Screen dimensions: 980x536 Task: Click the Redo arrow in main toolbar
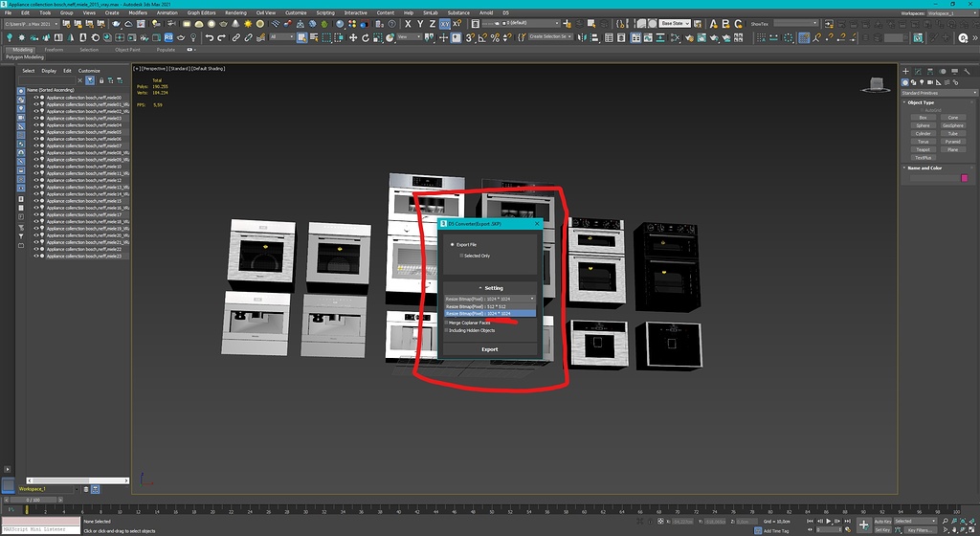click(x=221, y=37)
